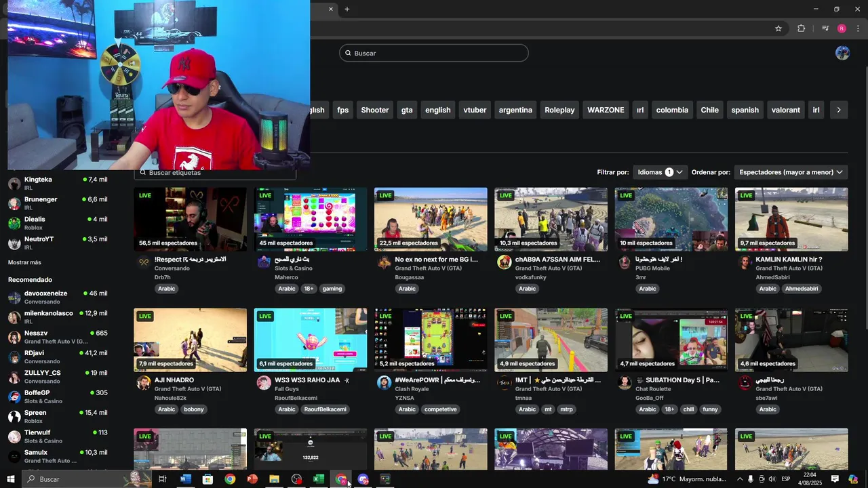Select the colombia category tag
The height and width of the screenshot is (488, 868).
[x=672, y=110]
